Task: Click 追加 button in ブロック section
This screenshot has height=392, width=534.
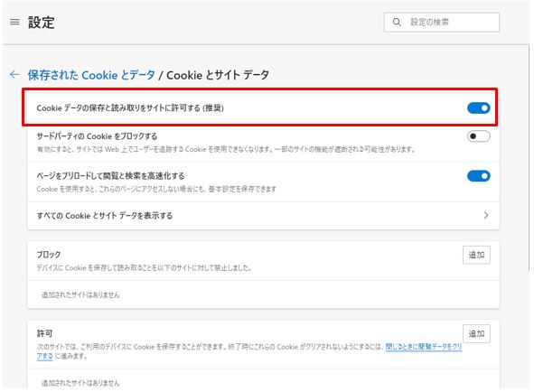Action: [x=476, y=255]
